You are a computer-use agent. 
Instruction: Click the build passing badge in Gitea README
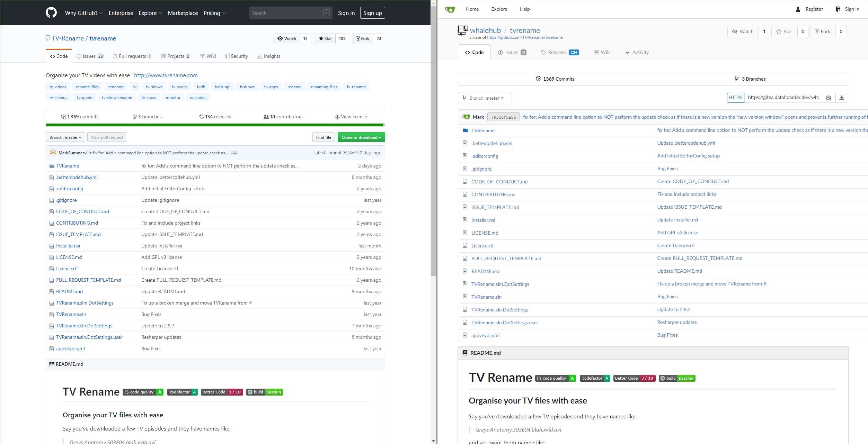click(677, 378)
